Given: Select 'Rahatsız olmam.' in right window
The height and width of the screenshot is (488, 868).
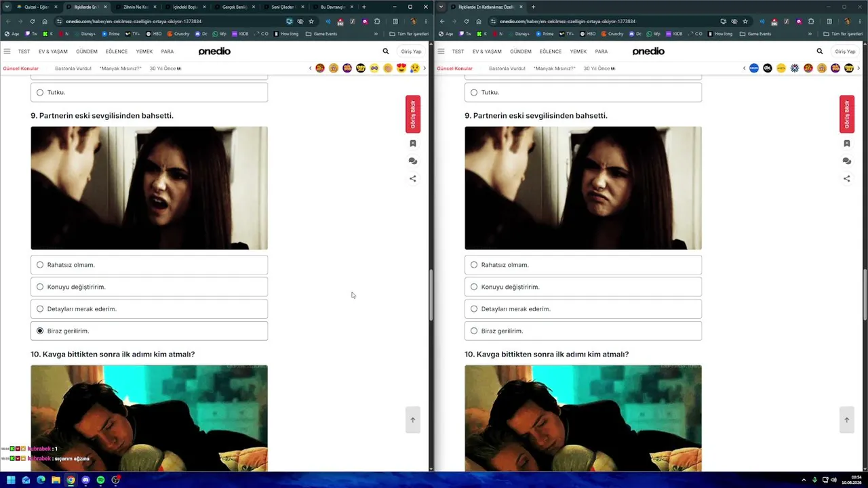Looking at the screenshot, I should (583, 265).
